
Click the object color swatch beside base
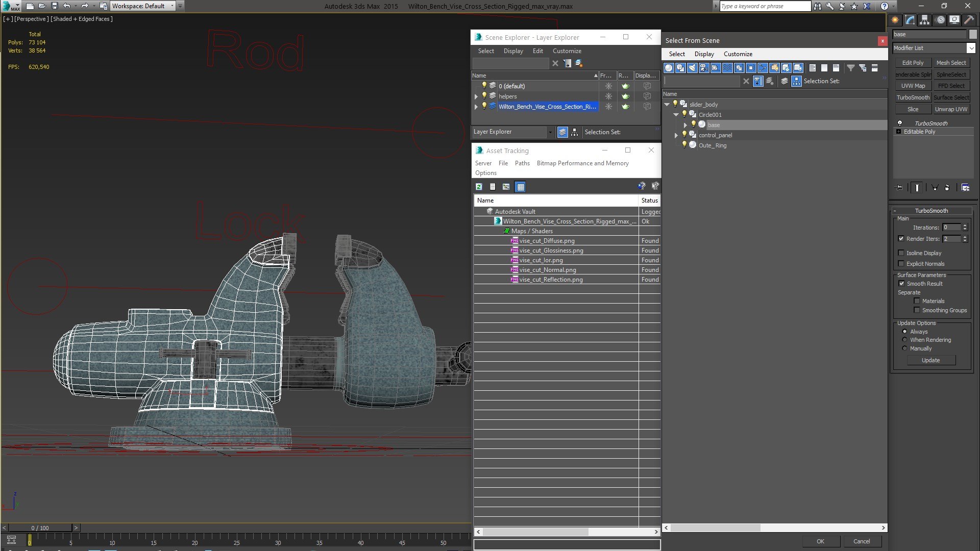973,34
